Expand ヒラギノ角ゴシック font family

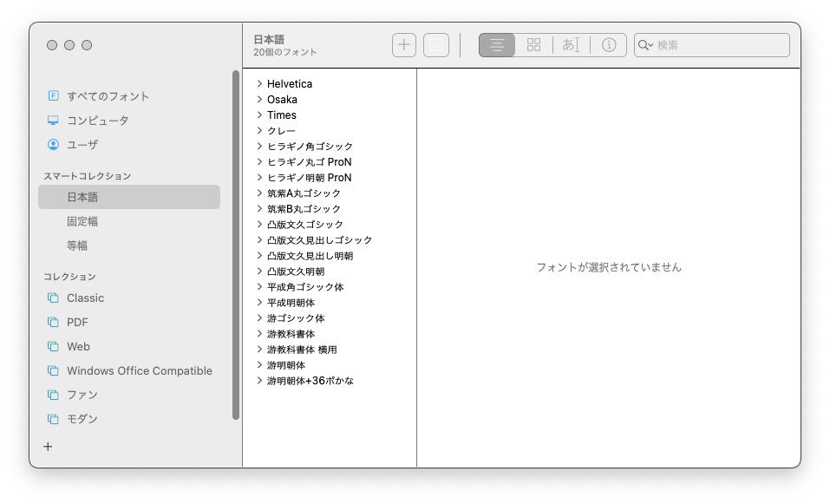click(x=259, y=146)
